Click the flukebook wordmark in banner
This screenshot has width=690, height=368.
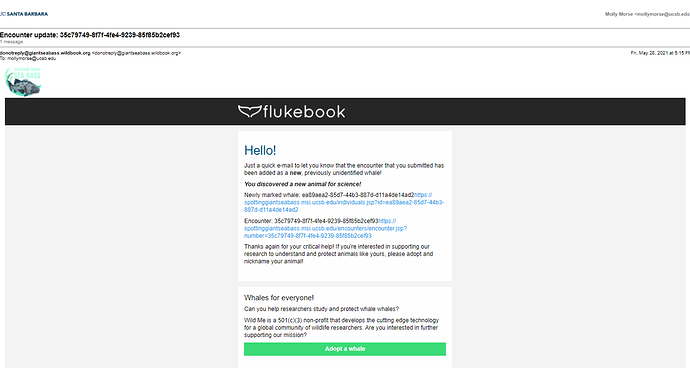click(304, 111)
